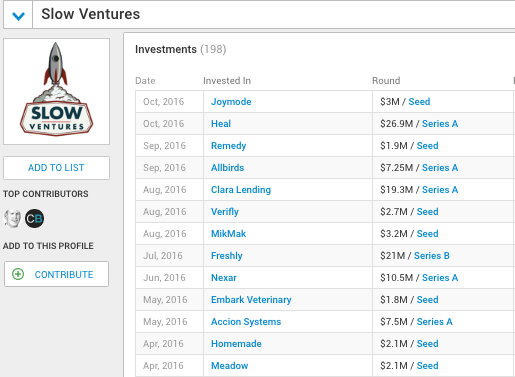Click the CONTRIBUTE button
The width and height of the screenshot is (515, 377).
pos(56,274)
